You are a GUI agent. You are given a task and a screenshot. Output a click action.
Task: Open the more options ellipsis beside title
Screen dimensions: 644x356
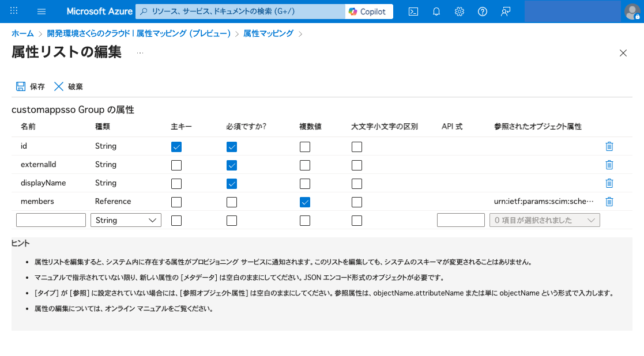[140, 53]
